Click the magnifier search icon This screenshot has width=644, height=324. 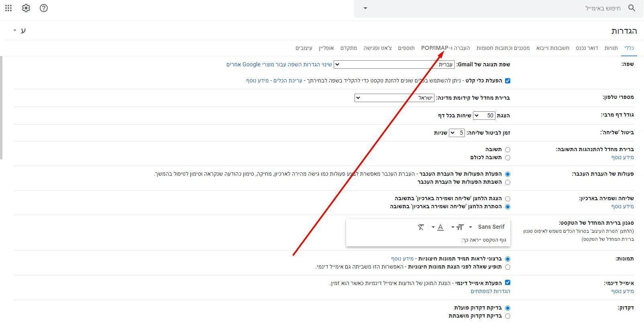(x=632, y=8)
